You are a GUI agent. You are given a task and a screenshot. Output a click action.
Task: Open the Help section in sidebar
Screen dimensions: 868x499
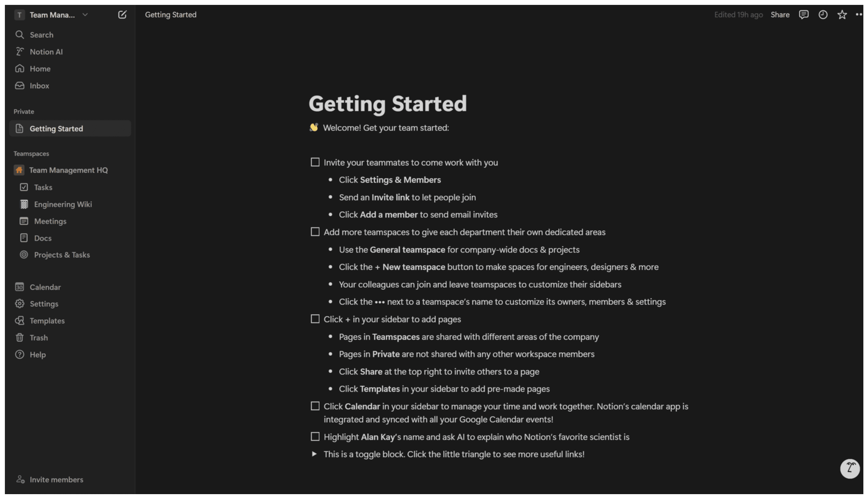[x=38, y=355]
